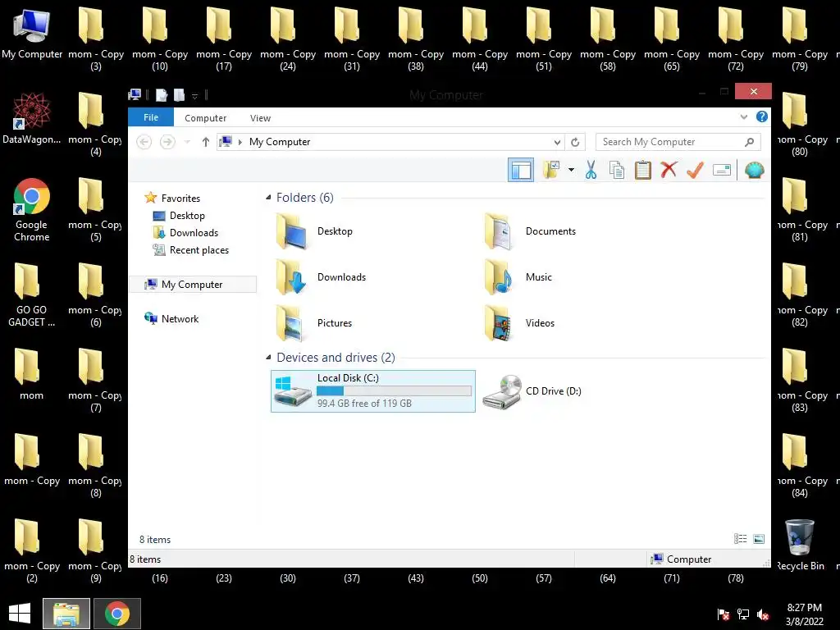Click the My Computer path in the address bar
This screenshot has width=840, height=630.
(280, 142)
